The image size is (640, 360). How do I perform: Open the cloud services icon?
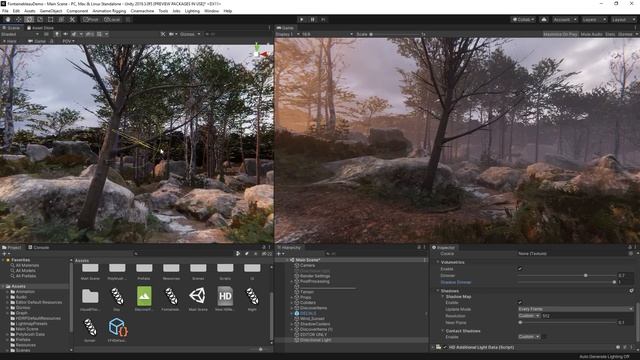click(544, 20)
